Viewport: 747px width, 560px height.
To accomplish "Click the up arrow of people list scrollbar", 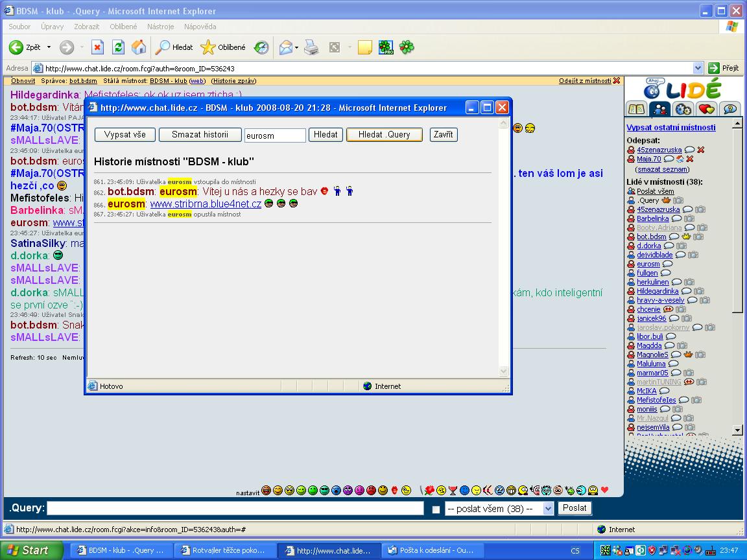I will pyautogui.click(x=737, y=123).
